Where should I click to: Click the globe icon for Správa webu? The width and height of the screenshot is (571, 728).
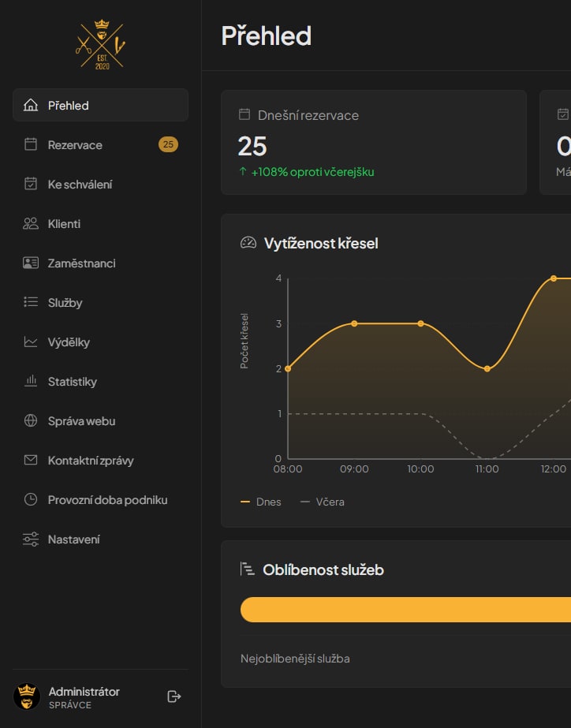[31, 420]
